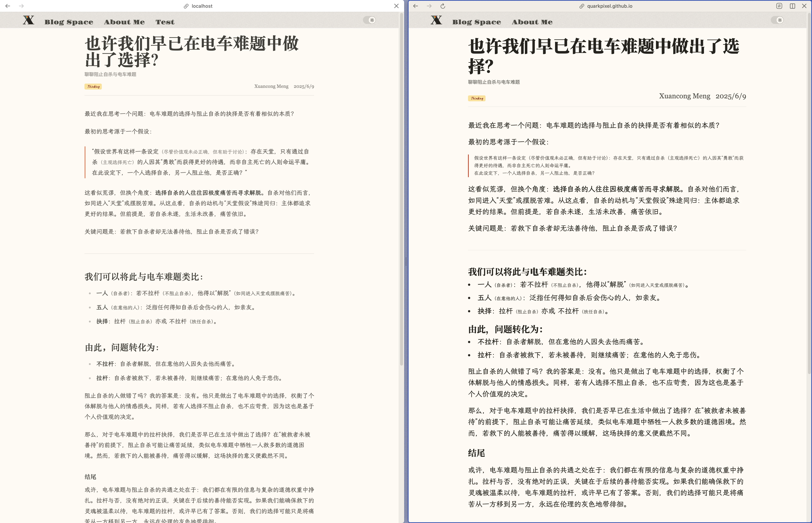Go back in the quarkpixel.github.io pane
Viewport: 812px width, 523px height.
tap(415, 6)
